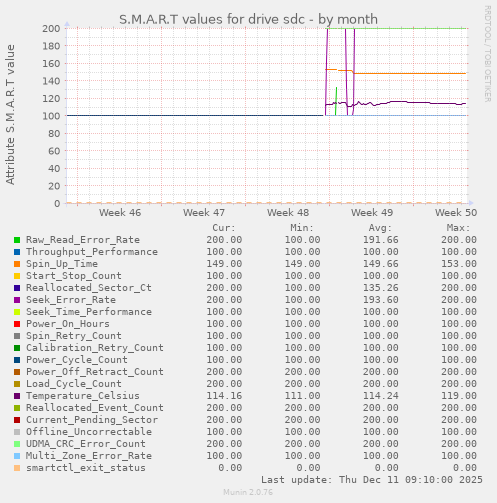Click the smartctl_exit_status legend label
Screen dimensions: 497x503
86,468
